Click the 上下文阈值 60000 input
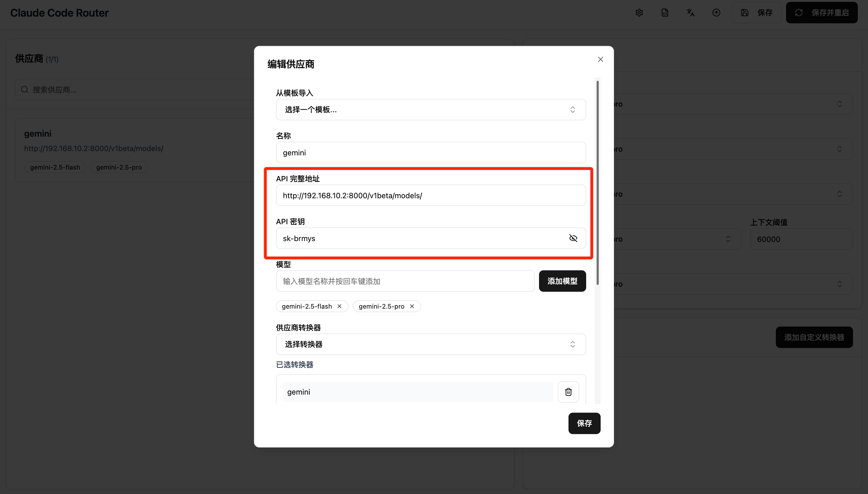The width and height of the screenshot is (868, 494). tap(801, 239)
